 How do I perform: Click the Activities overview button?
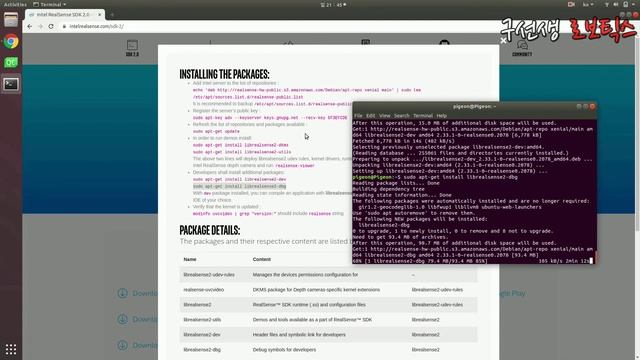[15, 4]
